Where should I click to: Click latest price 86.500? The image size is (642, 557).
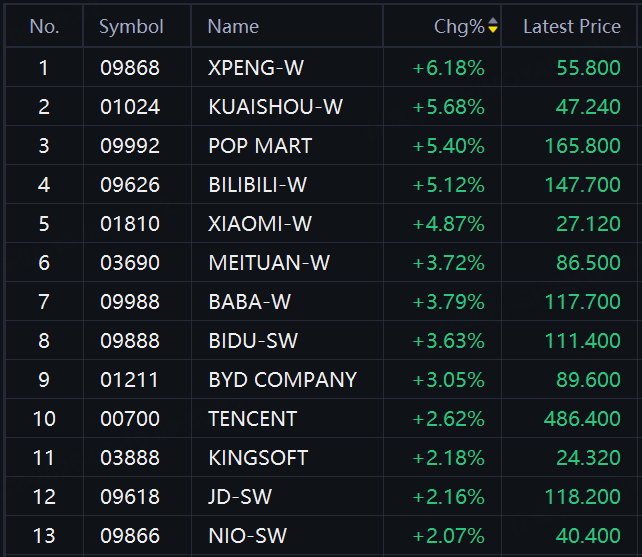tap(588, 263)
